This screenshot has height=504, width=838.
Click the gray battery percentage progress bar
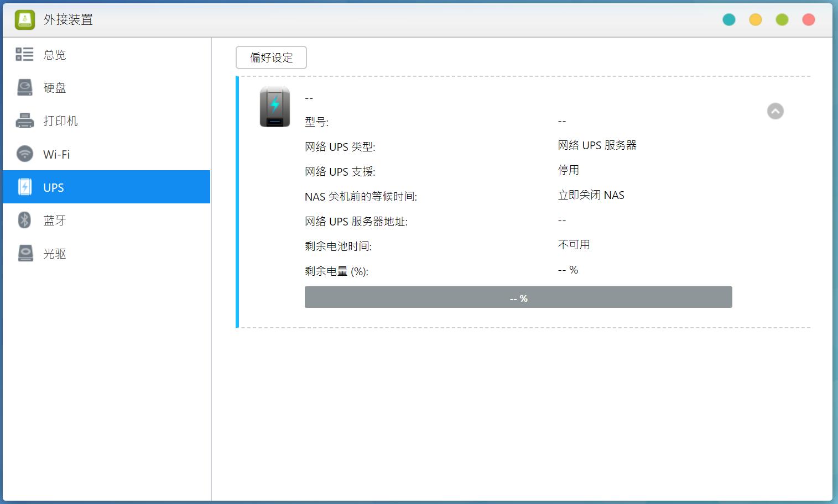coord(518,297)
